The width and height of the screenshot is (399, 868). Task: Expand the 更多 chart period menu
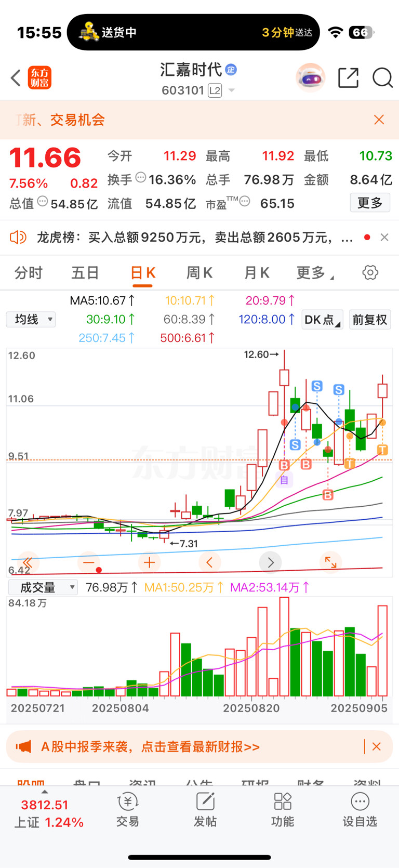(315, 273)
